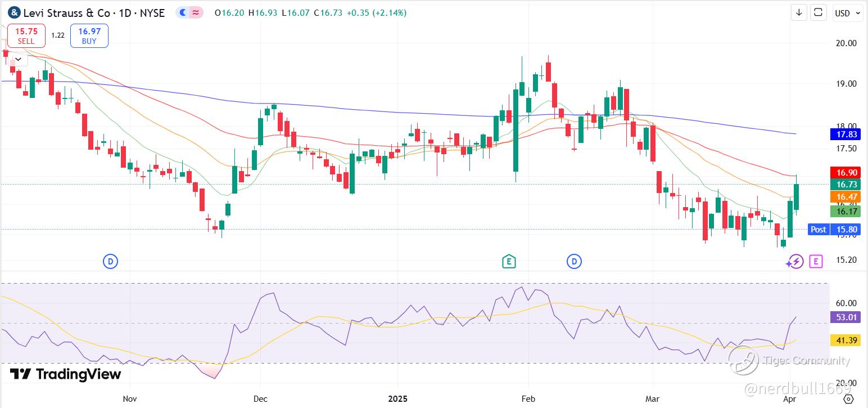The height and width of the screenshot is (408, 868).
Task: Click the green earnings E marker
Action: pyautogui.click(x=509, y=261)
